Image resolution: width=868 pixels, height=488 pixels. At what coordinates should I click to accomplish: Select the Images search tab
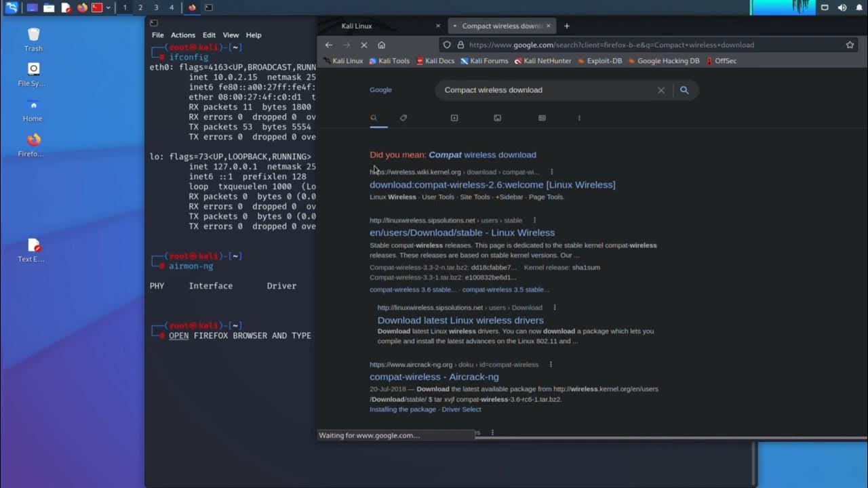click(x=497, y=118)
